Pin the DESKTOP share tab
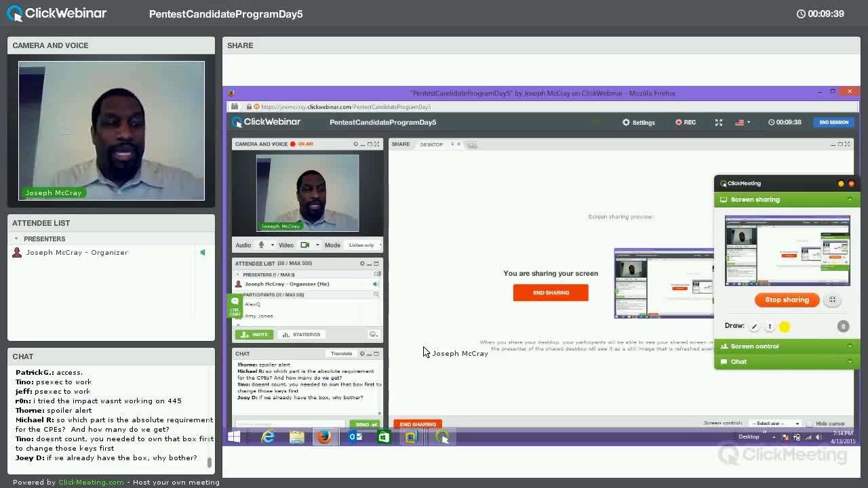Viewport: 868px width, 488px height. 452,144
